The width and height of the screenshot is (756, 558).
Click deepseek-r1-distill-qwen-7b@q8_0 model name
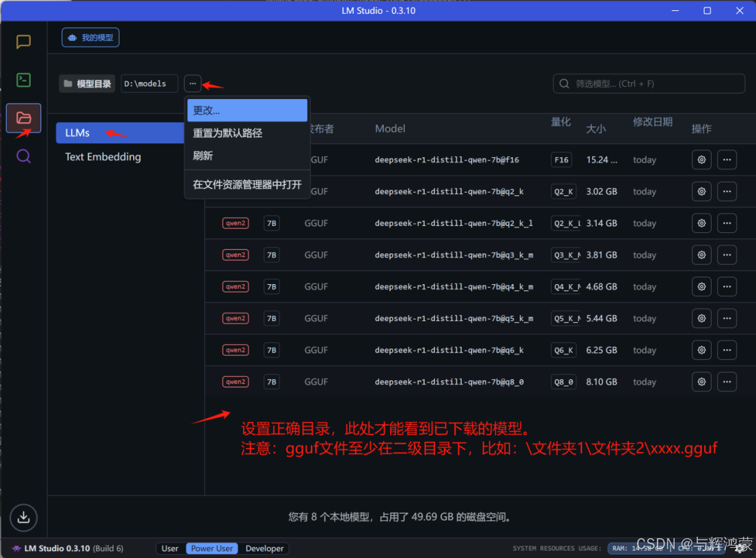449,382
